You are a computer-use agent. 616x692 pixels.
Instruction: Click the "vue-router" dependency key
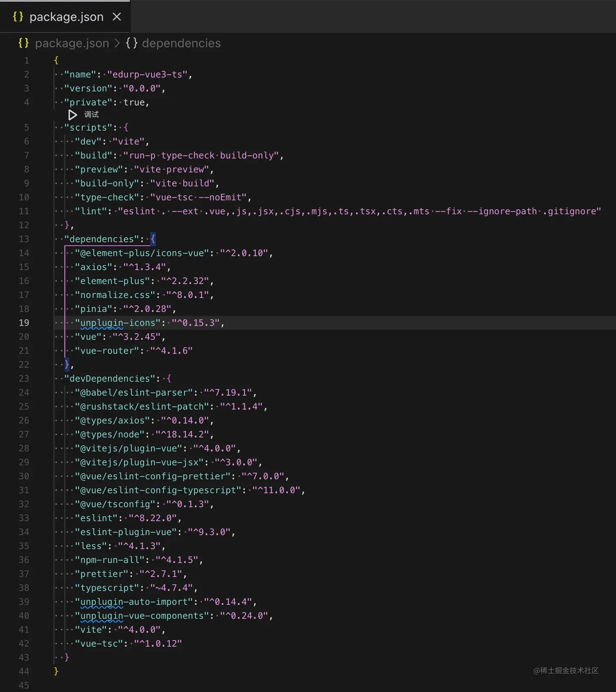click(107, 350)
